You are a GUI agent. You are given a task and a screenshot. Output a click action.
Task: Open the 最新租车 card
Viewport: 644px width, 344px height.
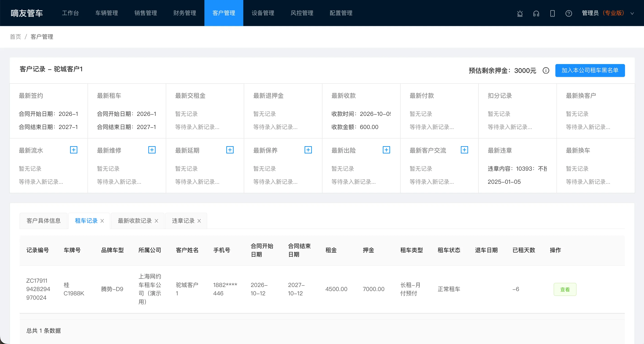[127, 111]
